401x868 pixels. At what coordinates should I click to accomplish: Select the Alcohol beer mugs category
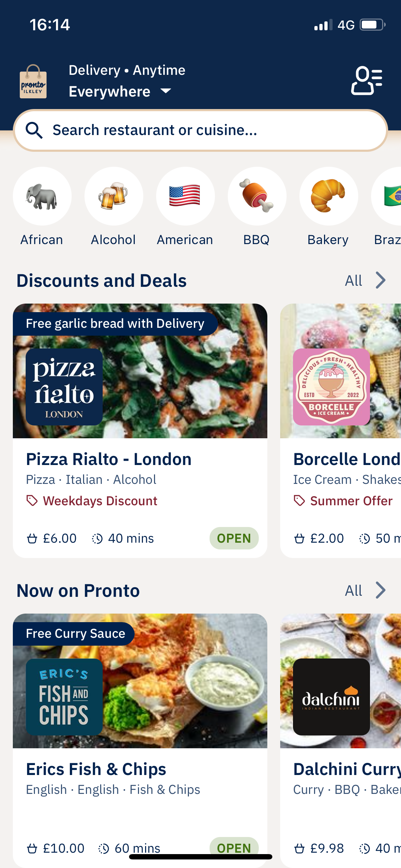click(x=114, y=196)
